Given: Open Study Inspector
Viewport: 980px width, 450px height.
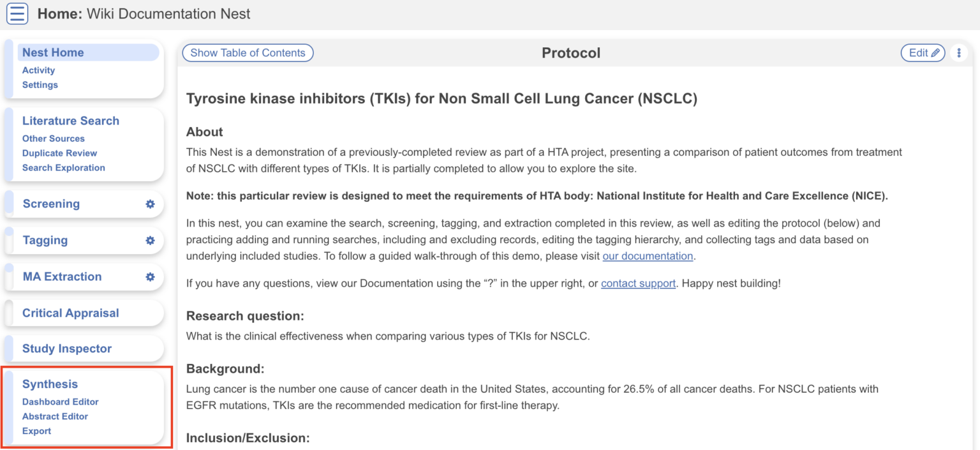Looking at the screenshot, I should point(66,349).
